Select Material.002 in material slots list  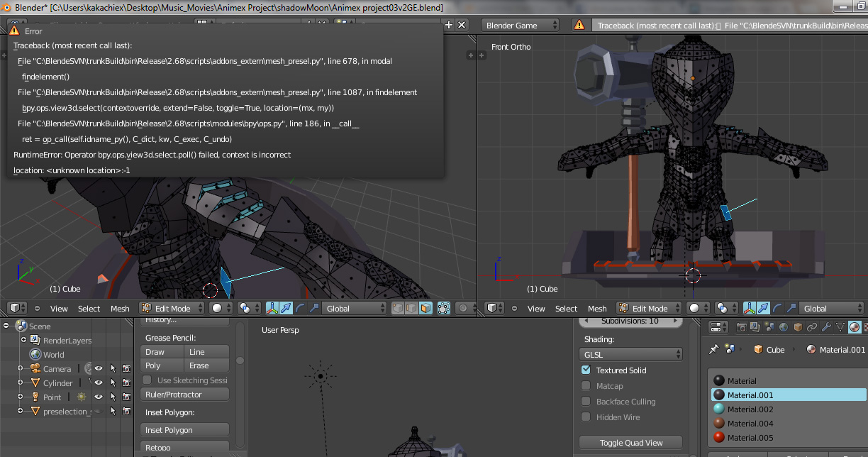click(789, 409)
